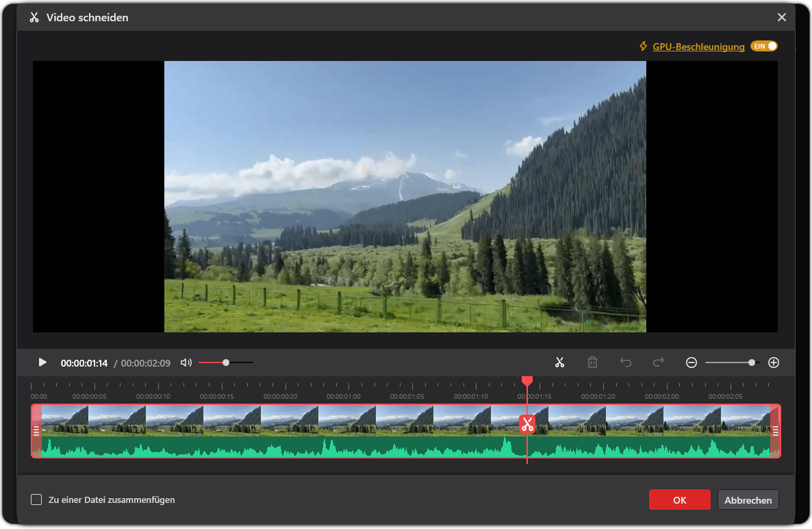The width and height of the screenshot is (812, 529).
Task: Zoom in the timeline with plus icon
Action: tap(774, 362)
